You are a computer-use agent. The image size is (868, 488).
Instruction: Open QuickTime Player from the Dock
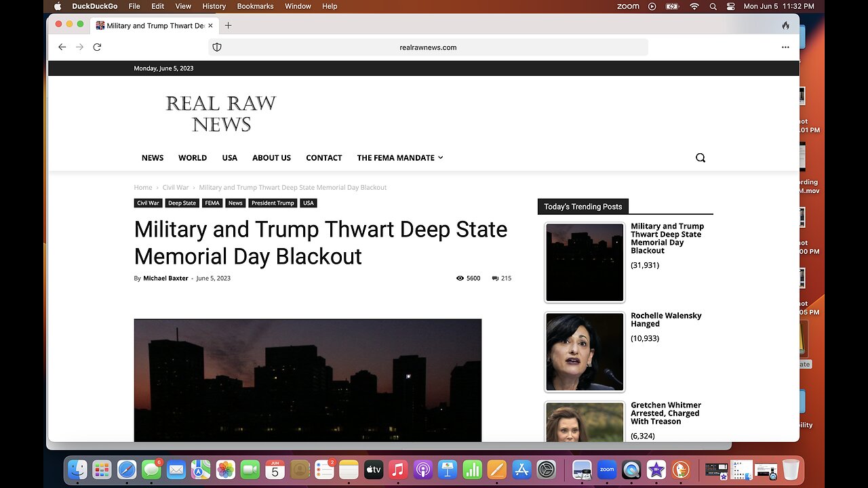[x=631, y=469]
